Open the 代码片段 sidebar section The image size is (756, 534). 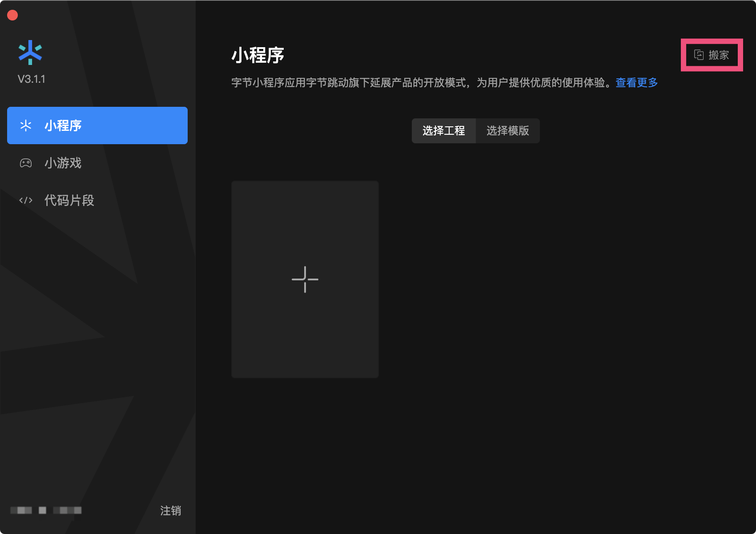(97, 200)
